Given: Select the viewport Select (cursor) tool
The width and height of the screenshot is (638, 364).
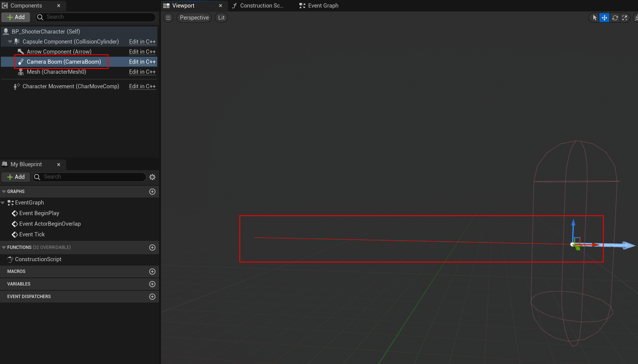Looking at the screenshot, I should point(594,18).
